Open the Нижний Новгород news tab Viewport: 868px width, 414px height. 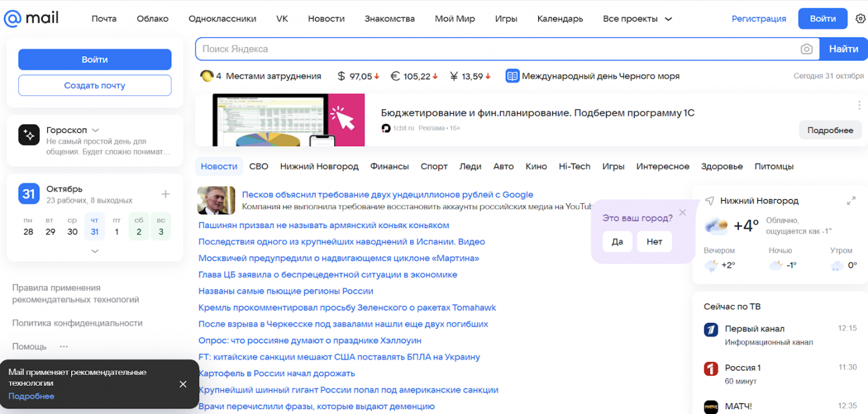(x=320, y=166)
